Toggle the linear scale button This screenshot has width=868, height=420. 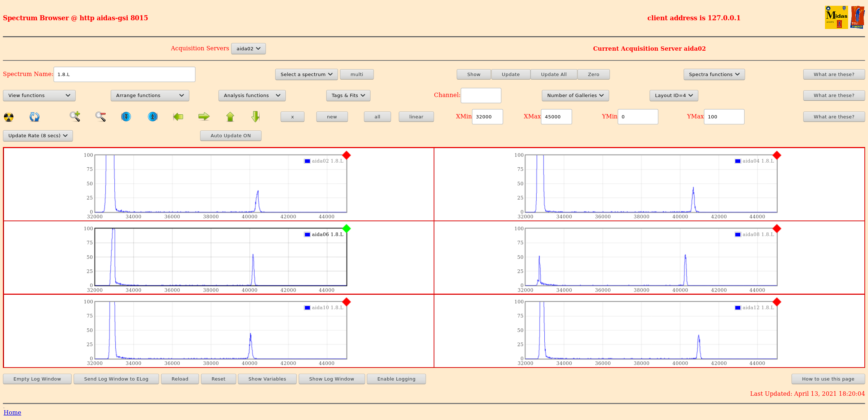(x=416, y=117)
